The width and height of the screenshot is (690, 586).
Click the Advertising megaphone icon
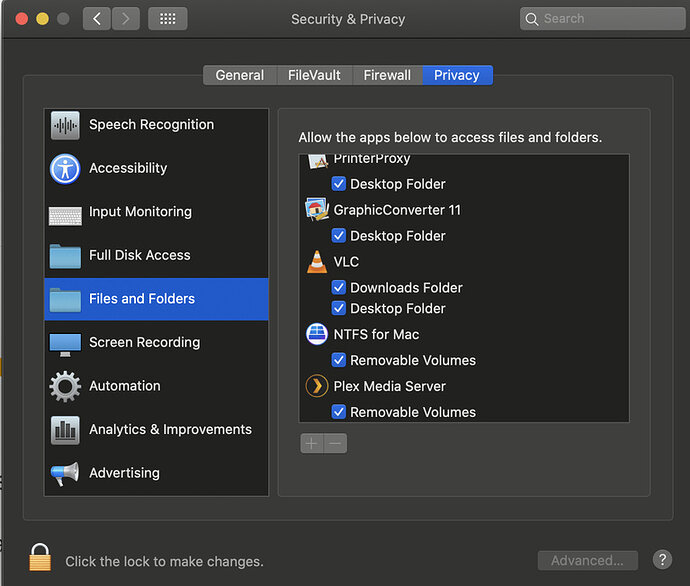click(65, 473)
